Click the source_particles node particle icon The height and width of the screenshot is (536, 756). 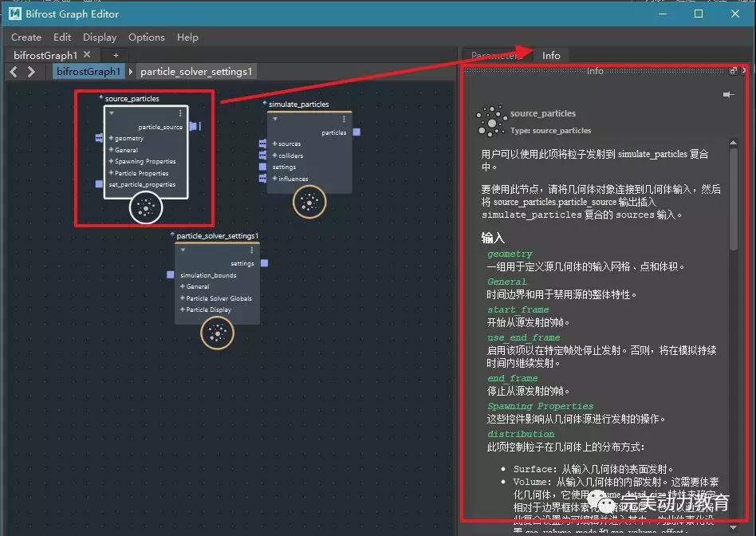pyautogui.click(x=146, y=208)
